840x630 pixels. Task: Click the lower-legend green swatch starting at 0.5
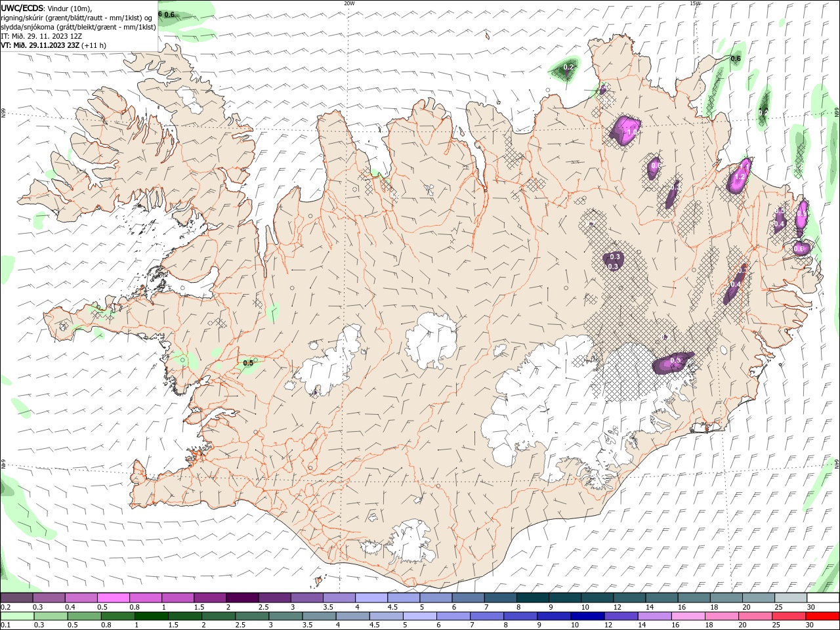pyautogui.click(x=84, y=616)
